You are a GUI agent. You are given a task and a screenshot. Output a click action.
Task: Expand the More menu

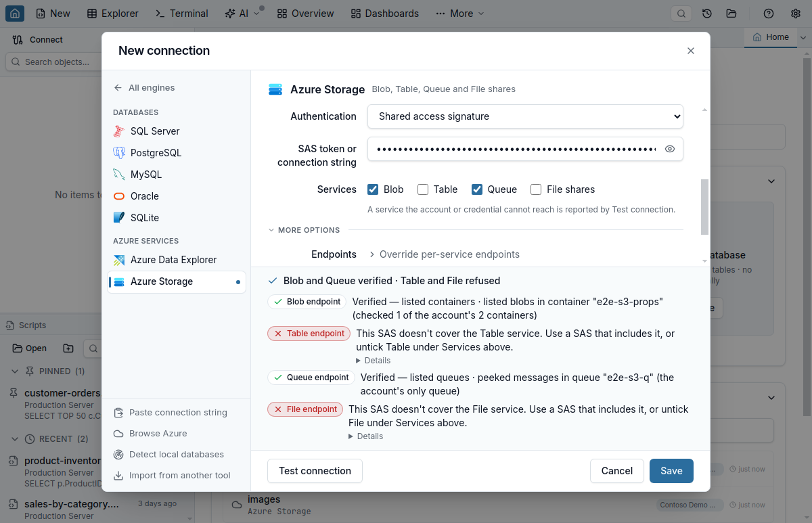point(460,13)
